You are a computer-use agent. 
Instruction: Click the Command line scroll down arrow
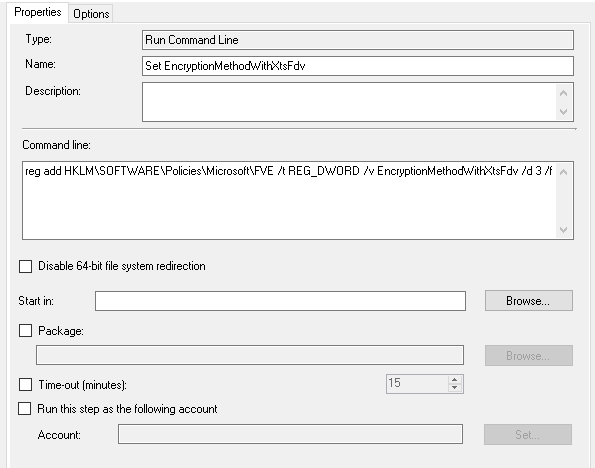[564, 230]
